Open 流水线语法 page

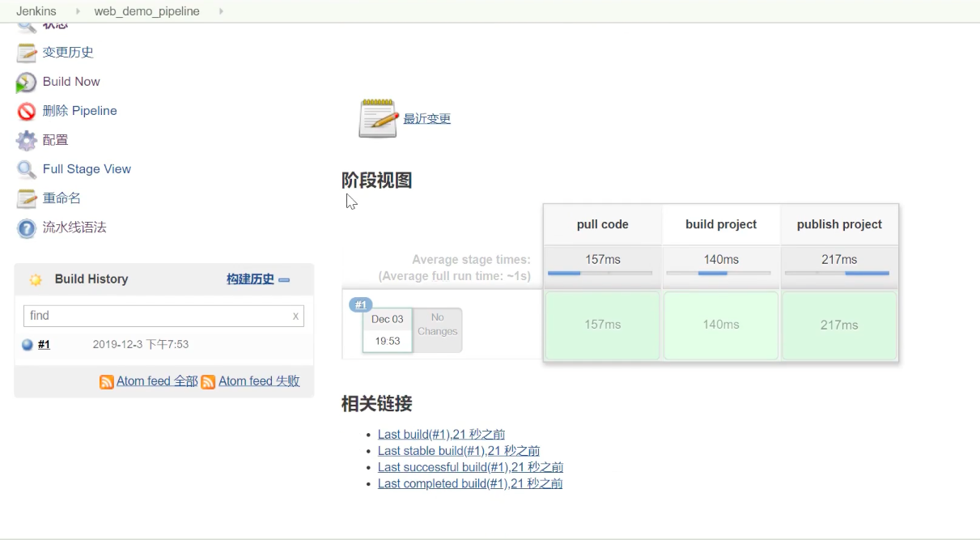pyautogui.click(x=74, y=227)
